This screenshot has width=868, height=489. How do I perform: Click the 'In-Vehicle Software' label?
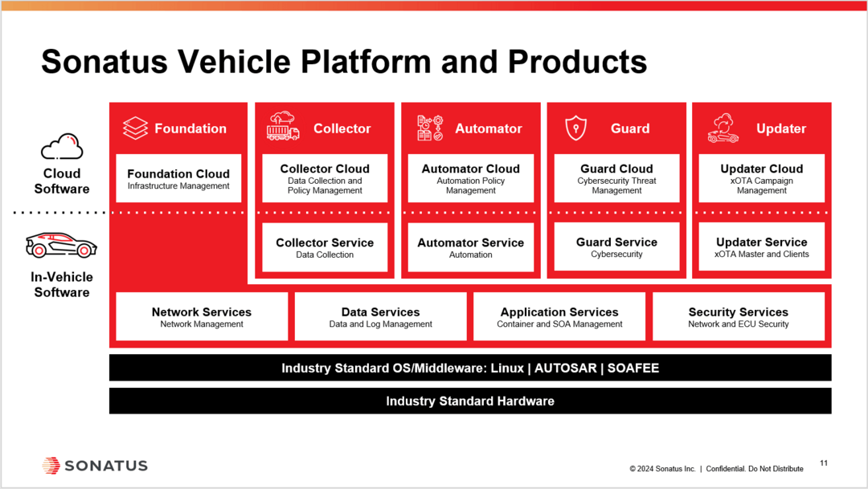click(62, 284)
